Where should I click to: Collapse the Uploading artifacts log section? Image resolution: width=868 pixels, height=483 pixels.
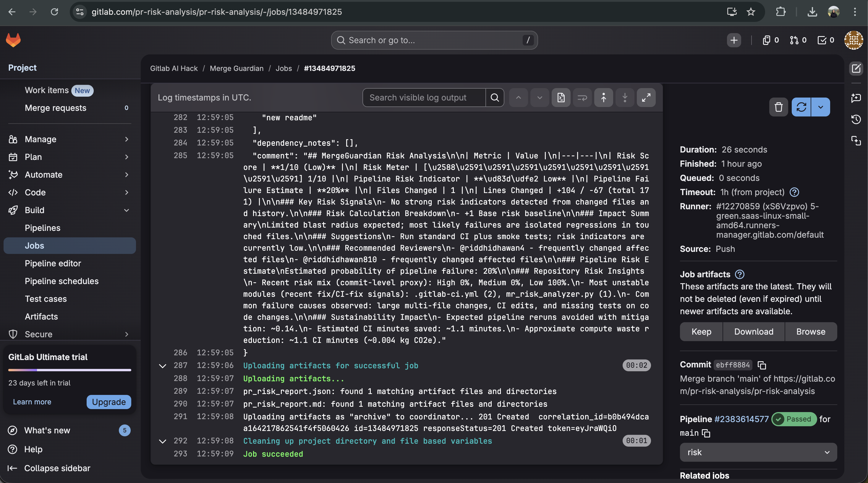coord(162,366)
